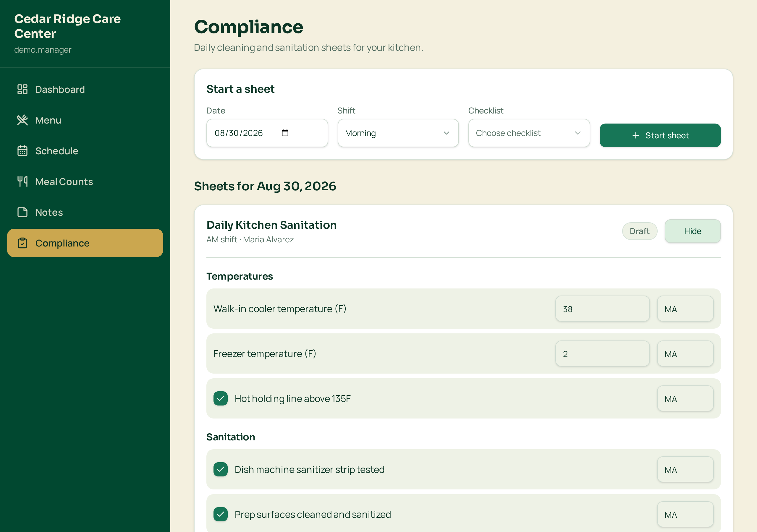Open the Schedule section

[x=85, y=151]
